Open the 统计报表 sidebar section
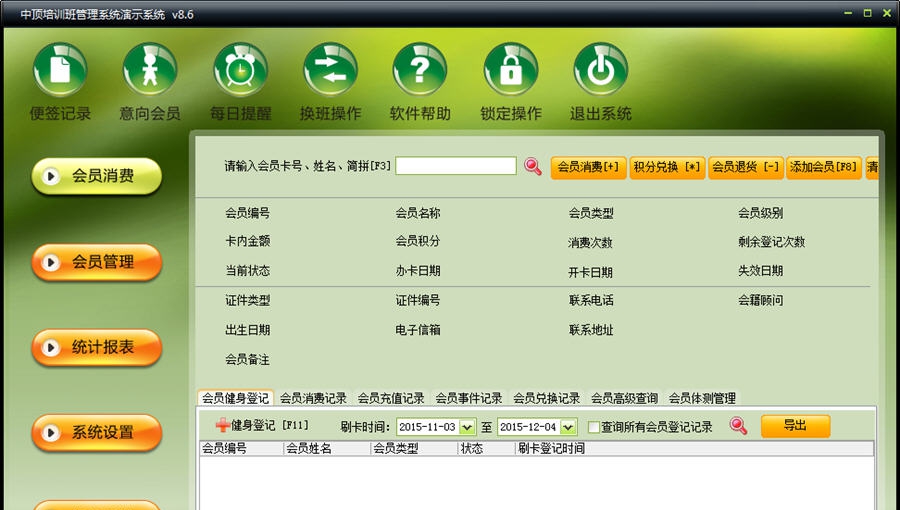 click(x=96, y=347)
